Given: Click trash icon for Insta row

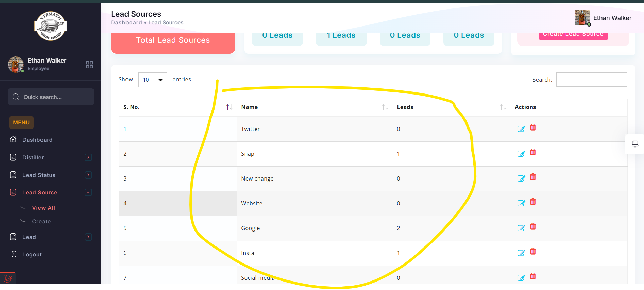Looking at the screenshot, I should (x=533, y=252).
